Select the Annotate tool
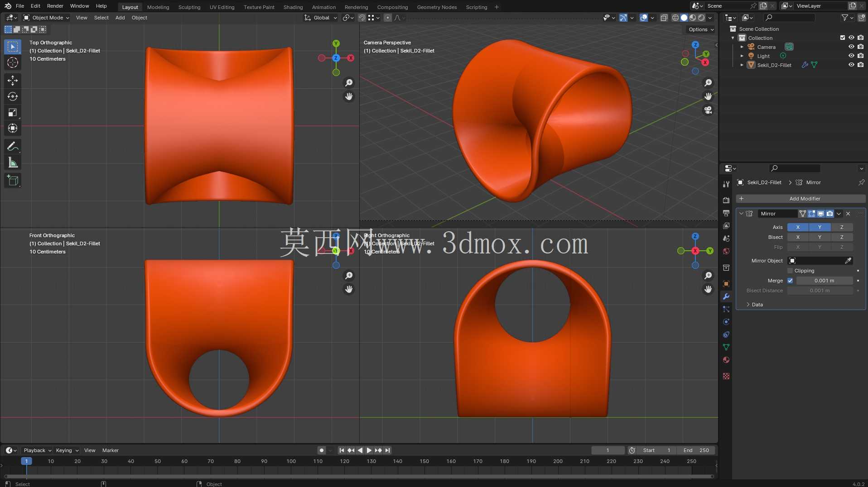The width and height of the screenshot is (868, 487). point(13,146)
